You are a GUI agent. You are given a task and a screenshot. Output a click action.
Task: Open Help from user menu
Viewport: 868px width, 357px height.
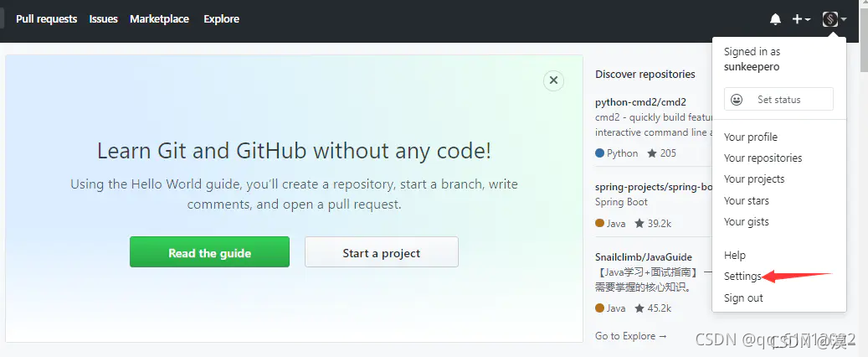click(x=735, y=255)
